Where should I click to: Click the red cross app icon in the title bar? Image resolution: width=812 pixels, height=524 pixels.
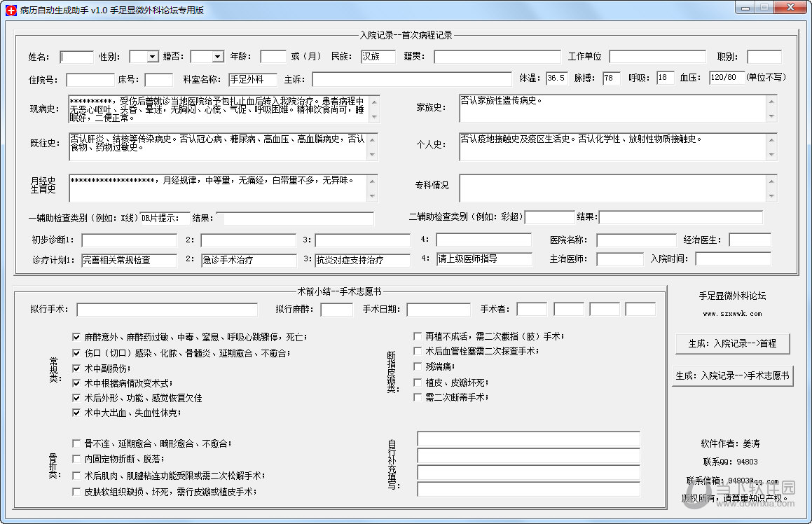click(11, 10)
